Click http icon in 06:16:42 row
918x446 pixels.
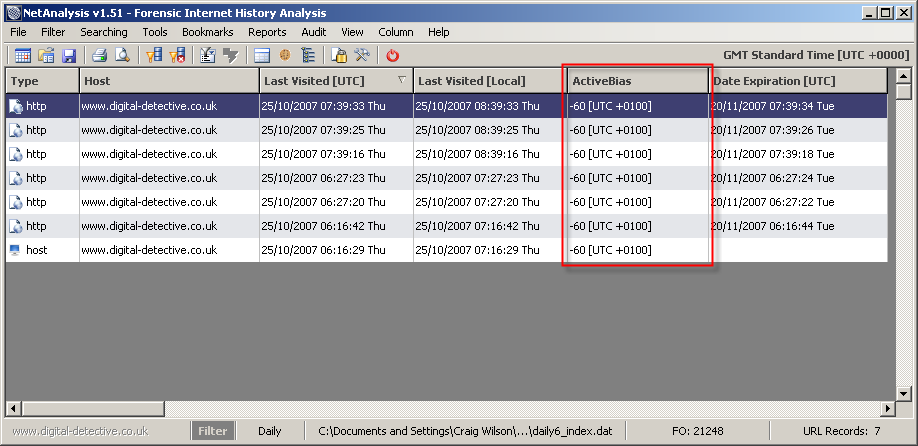coord(16,226)
